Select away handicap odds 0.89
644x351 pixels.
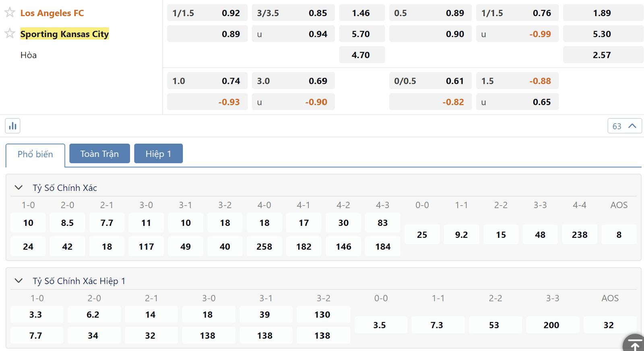(207, 34)
